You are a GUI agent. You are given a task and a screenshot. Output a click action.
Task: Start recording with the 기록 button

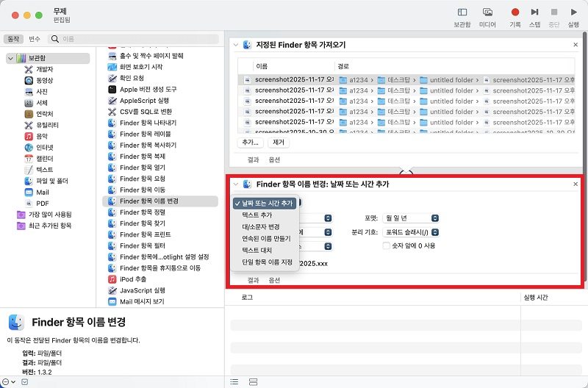click(x=515, y=12)
